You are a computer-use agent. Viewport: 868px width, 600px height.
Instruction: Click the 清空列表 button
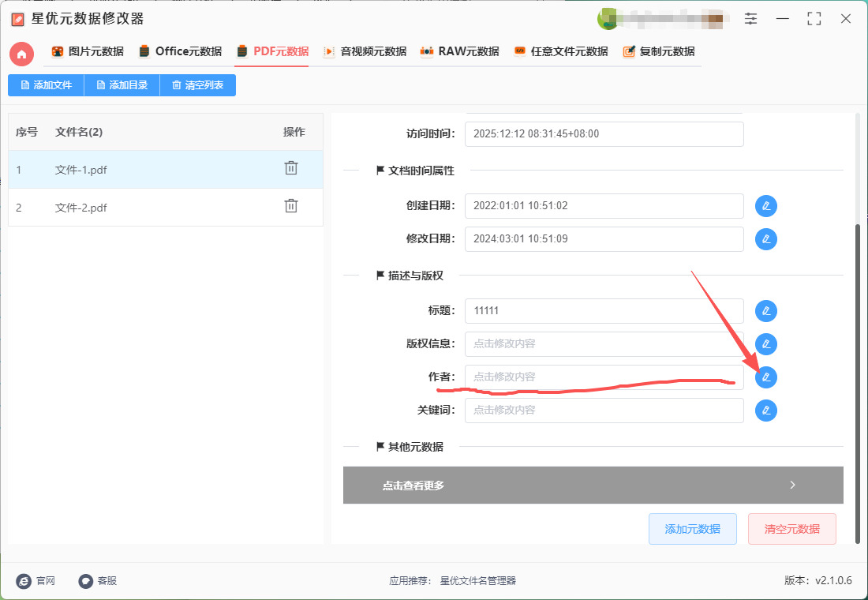[x=197, y=85]
